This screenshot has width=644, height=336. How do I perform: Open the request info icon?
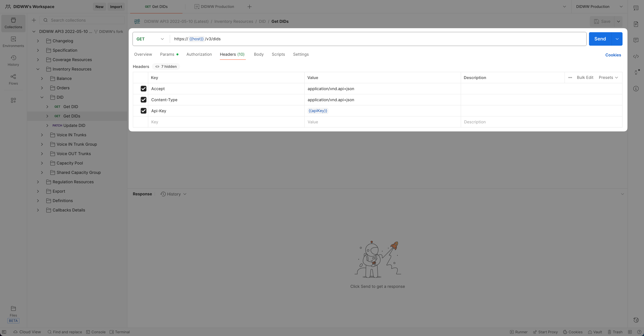(636, 89)
